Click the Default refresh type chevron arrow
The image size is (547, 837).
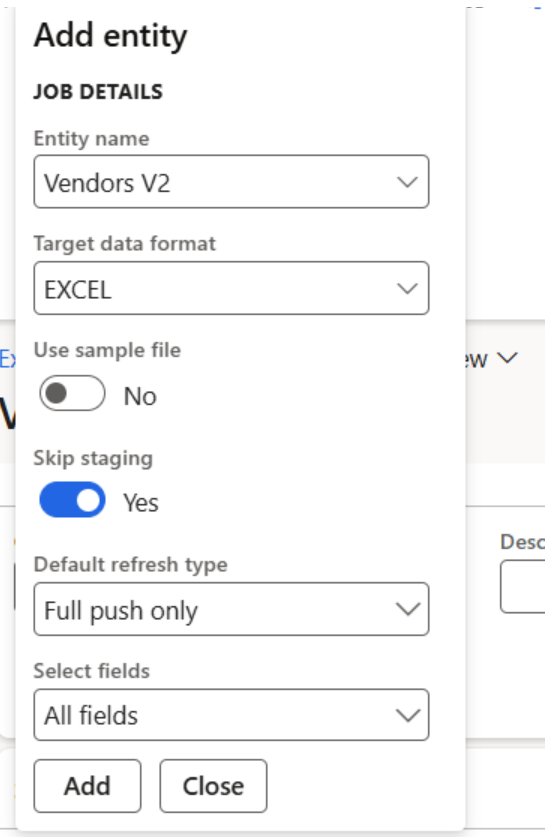pyautogui.click(x=408, y=609)
